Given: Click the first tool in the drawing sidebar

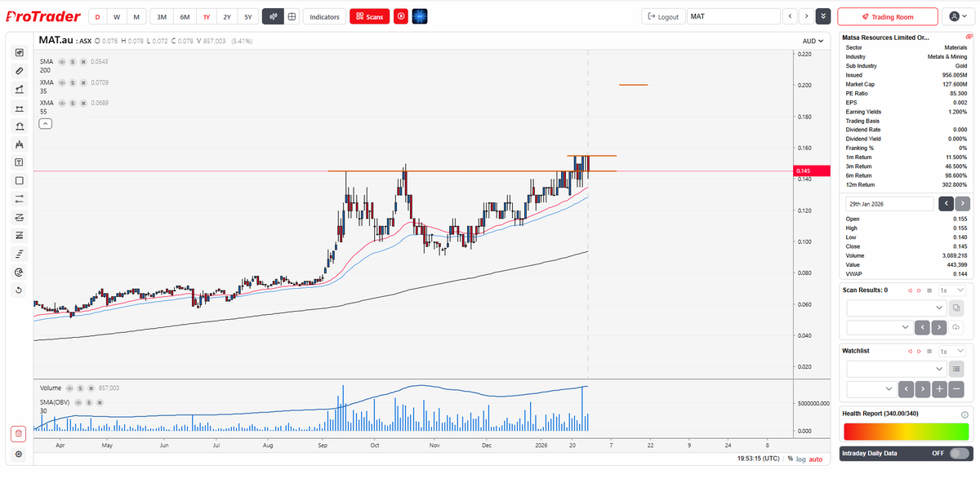Looking at the screenshot, I should (19, 53).
